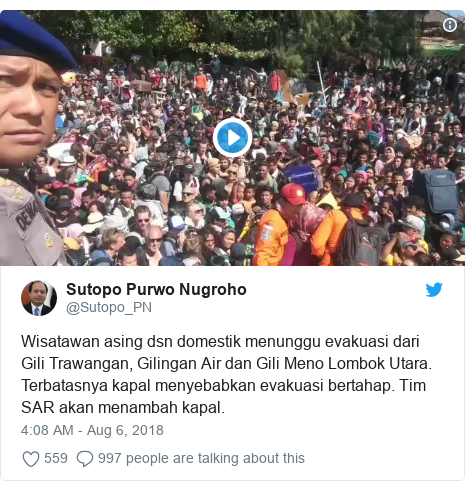Like the tweet with the heart icon

[31, 459]
